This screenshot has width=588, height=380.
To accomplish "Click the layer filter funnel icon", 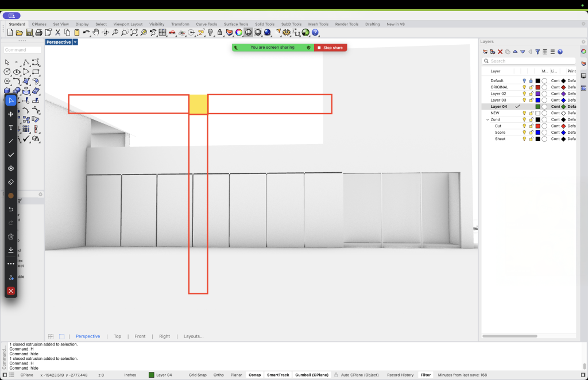I will (537, 52).
